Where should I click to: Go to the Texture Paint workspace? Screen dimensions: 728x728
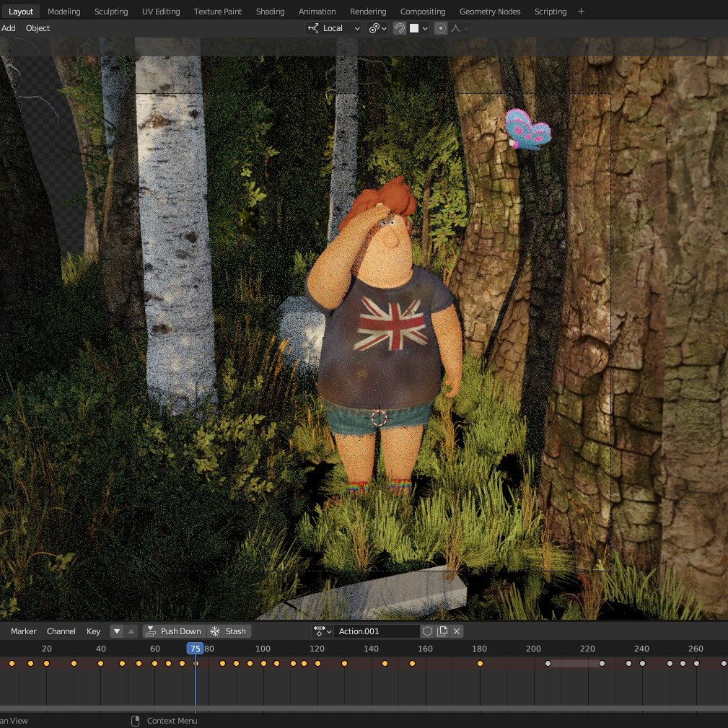(218, 12)
